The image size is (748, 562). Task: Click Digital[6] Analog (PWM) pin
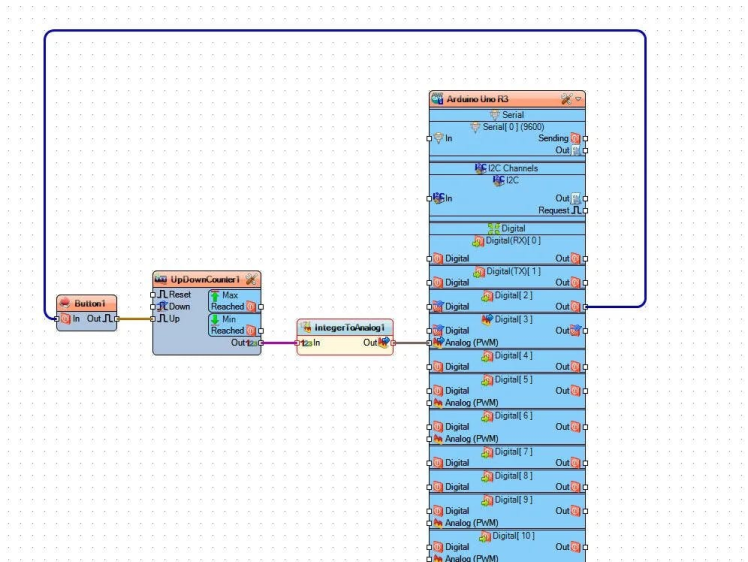429,439
